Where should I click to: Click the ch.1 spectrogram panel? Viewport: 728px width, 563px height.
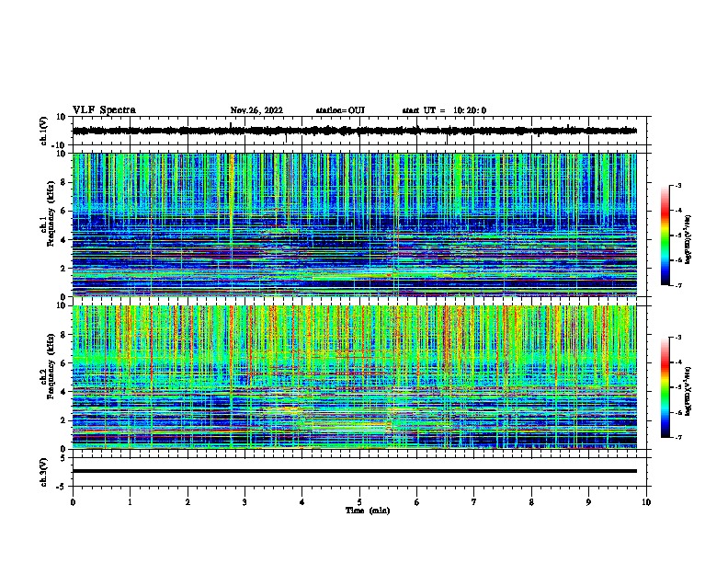click(355, 224)
